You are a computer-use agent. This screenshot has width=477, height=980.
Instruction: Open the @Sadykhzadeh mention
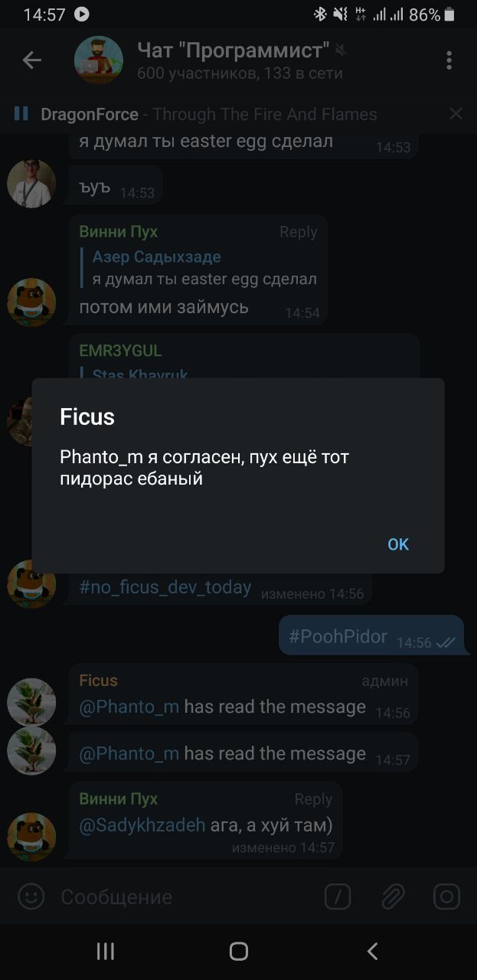[142, 825]
